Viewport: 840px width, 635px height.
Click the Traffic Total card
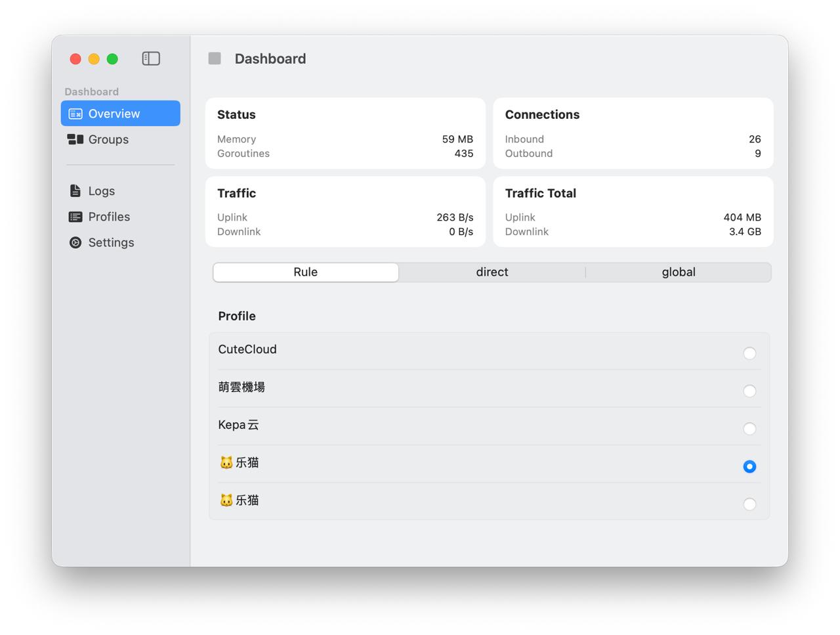coord(633,211)
